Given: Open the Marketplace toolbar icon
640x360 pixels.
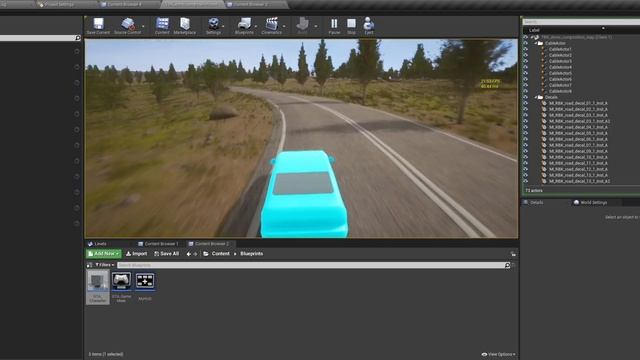Looking at the screenshot, I should (185, 24).
